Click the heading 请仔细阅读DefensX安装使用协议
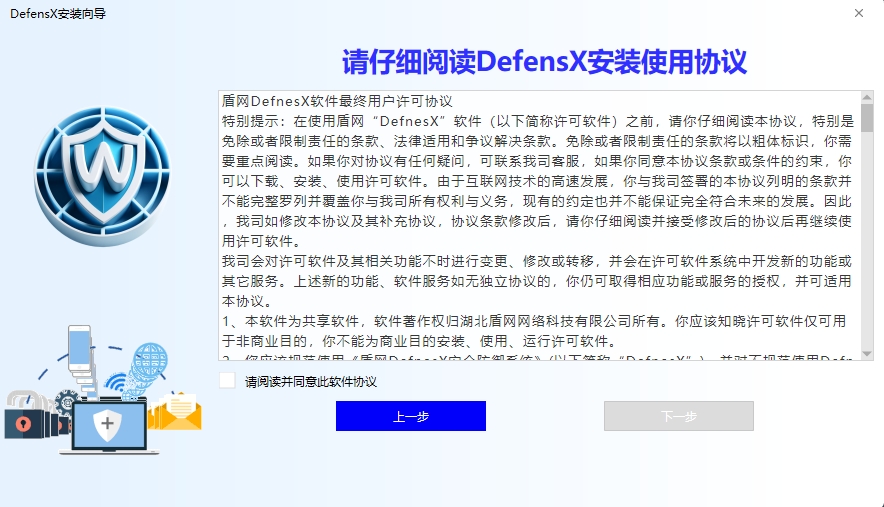The width and height of the screenshot is (884, 507). (545, 62)
